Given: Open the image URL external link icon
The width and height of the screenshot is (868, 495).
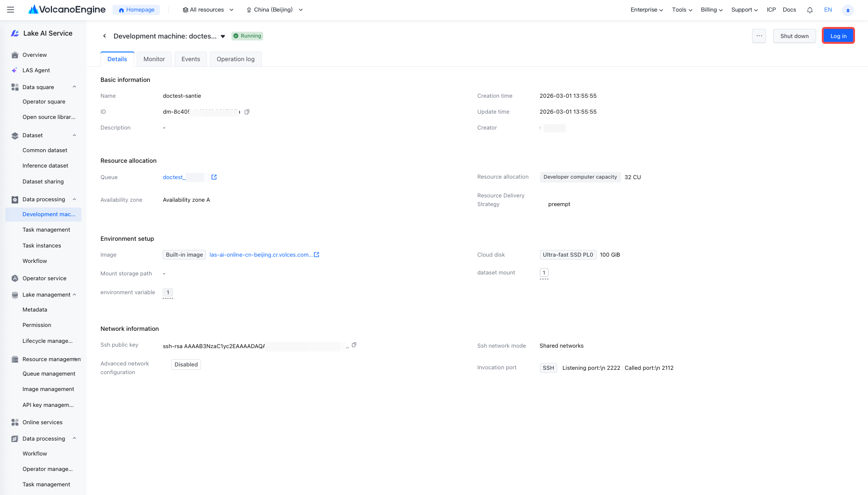Looking at the screenshot, I should 317,255.
